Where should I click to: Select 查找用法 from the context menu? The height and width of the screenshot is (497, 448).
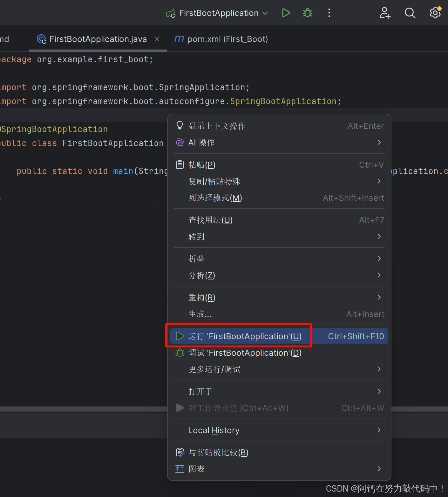pos(210,220)
